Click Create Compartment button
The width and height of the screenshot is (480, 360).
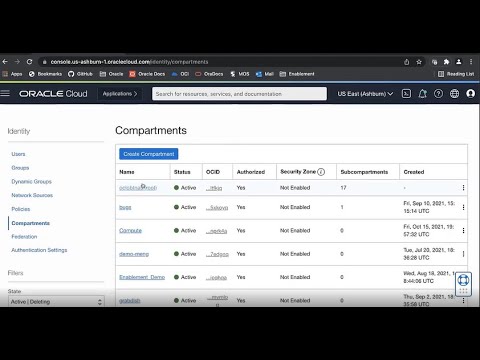149,154
